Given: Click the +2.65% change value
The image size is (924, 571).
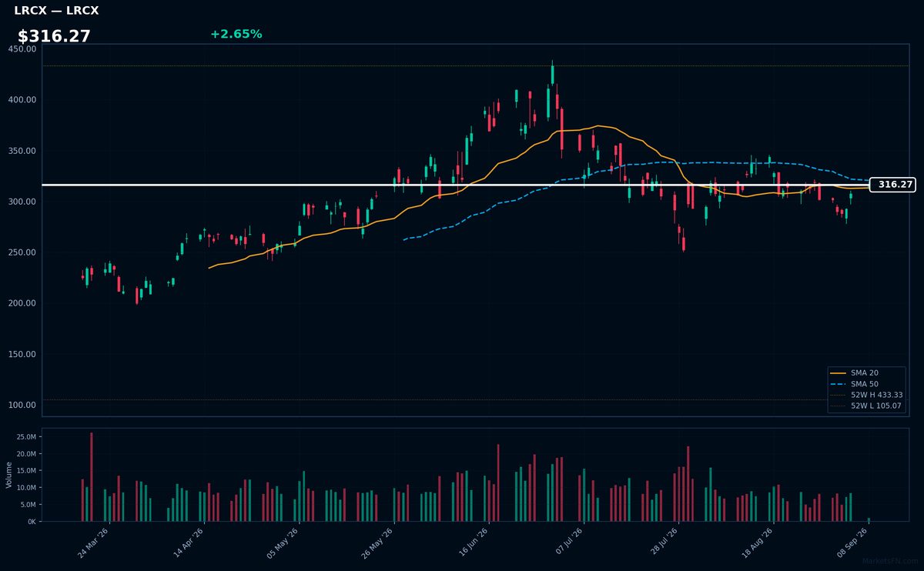Looking at the screenshot, I should 236,34.
